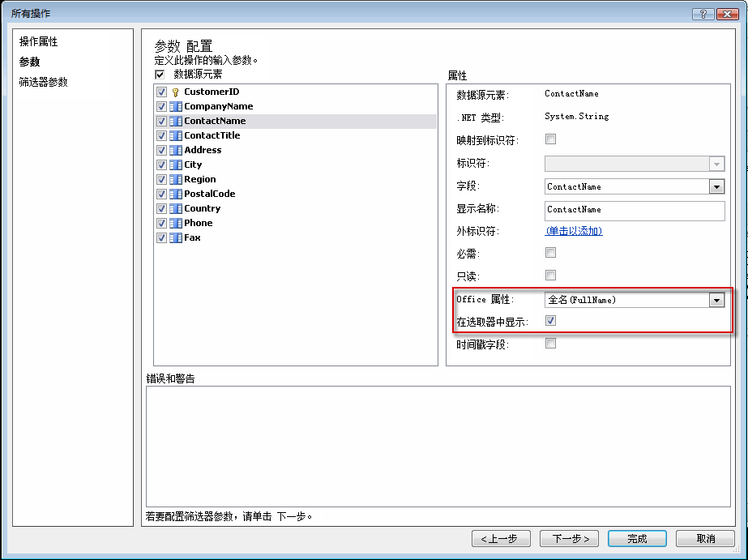The height and width of the screenshot is (560, 748).
Task: Enable the 时间戳字段 checkbox
Action: (x=550, y=343)
